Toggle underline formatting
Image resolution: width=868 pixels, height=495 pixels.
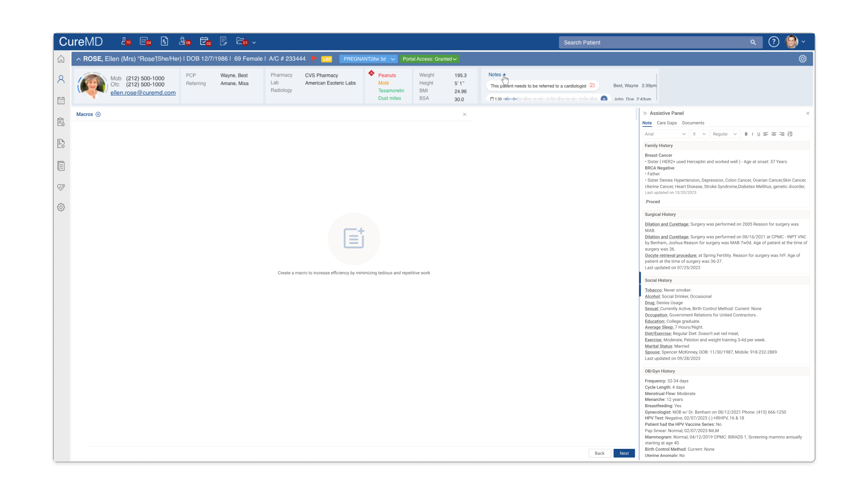coord(759,134)
